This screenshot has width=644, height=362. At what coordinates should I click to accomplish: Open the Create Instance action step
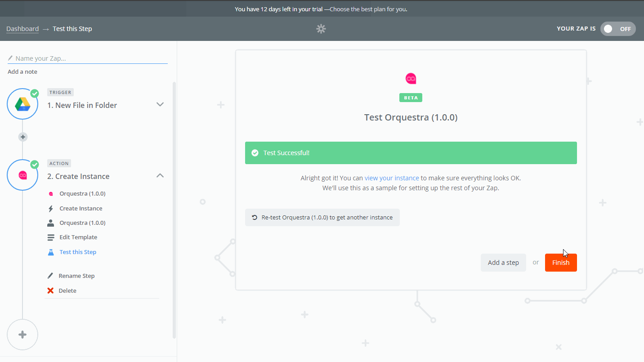[x=81, y=209]
